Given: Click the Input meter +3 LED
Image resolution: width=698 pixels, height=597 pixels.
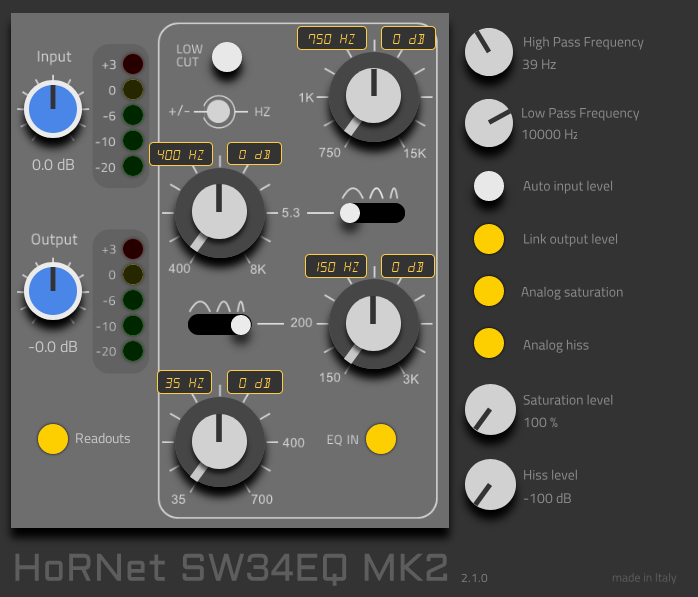Looking at the screenshot, I should [x=133, y=64].
